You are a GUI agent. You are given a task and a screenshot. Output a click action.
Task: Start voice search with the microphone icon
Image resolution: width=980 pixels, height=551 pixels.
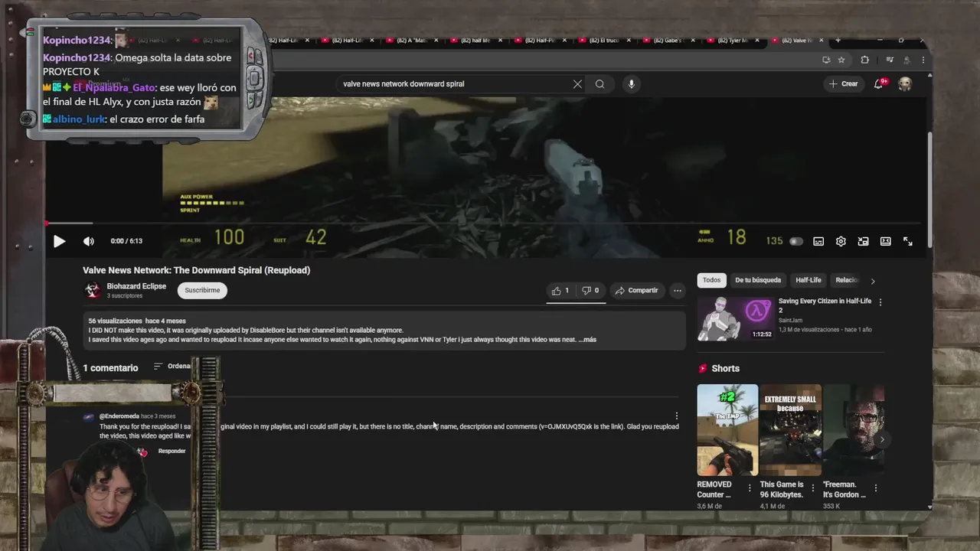[x=631, y=84]
